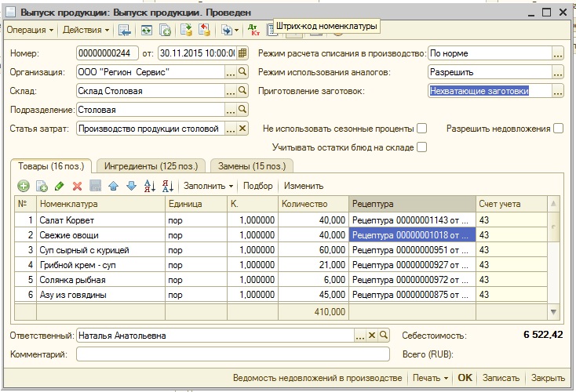Click the Подбор button

[258, 186]
